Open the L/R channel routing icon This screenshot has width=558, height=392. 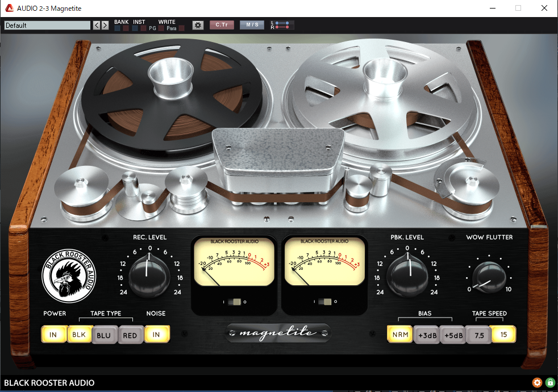click(282, 25)
